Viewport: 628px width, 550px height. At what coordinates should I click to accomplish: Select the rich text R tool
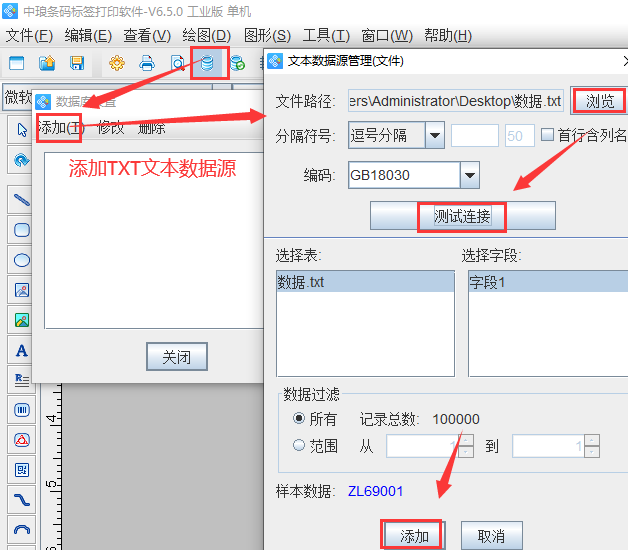tap(22, 380)
